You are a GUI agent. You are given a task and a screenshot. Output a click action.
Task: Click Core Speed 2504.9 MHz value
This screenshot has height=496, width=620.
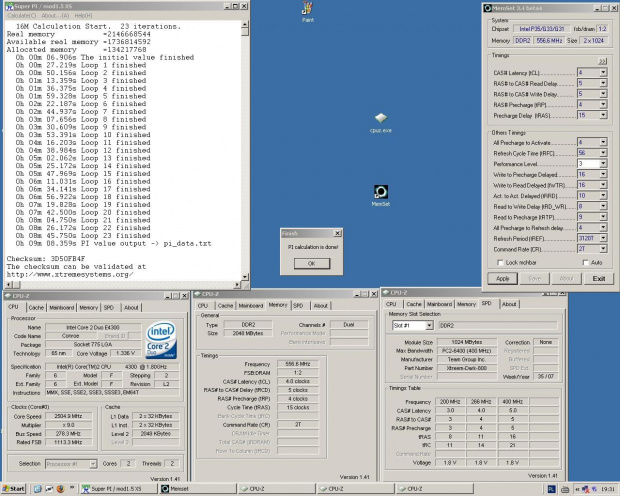68,416
